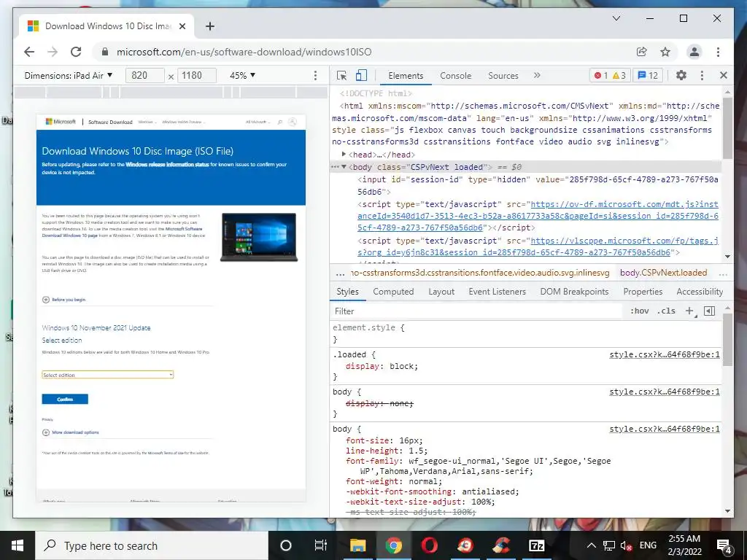Expand More download options section
Viewport: 747px width, 560px height.
pos(71,432)
